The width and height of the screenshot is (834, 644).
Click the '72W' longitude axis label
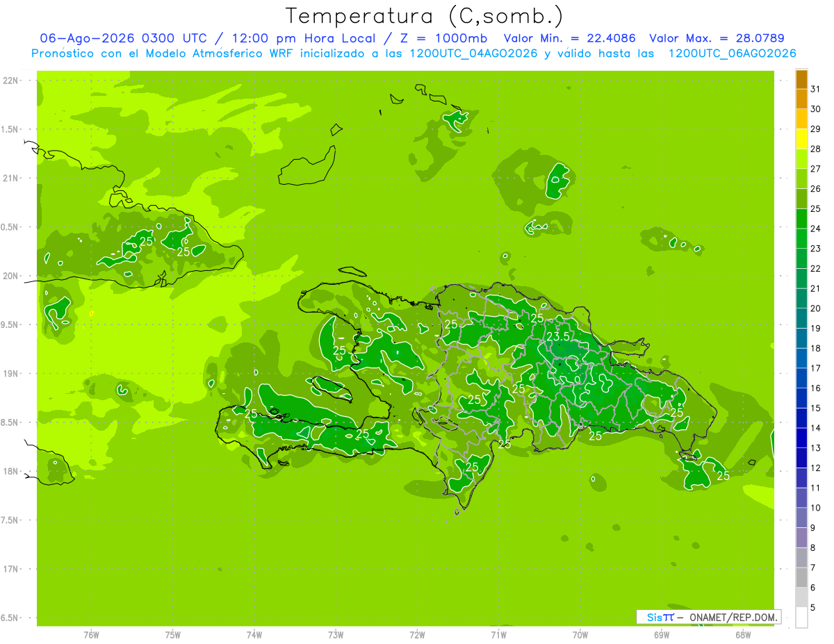[417, 634]
